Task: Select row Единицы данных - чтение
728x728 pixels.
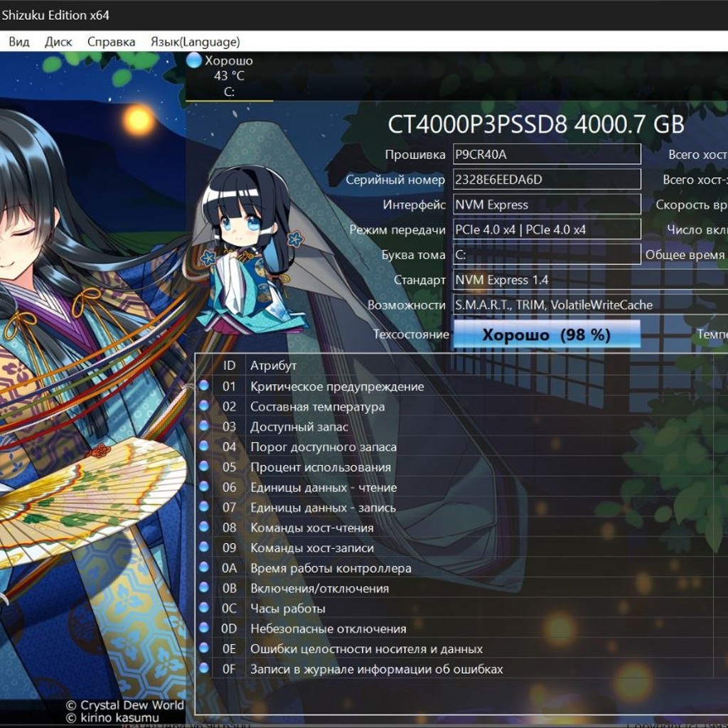Action: click(x=461, y=487)
